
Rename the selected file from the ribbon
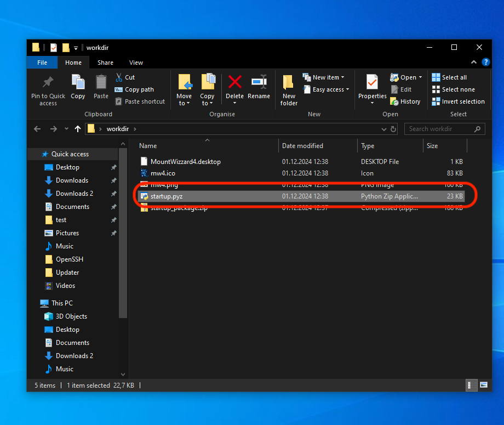click(259, 87)
